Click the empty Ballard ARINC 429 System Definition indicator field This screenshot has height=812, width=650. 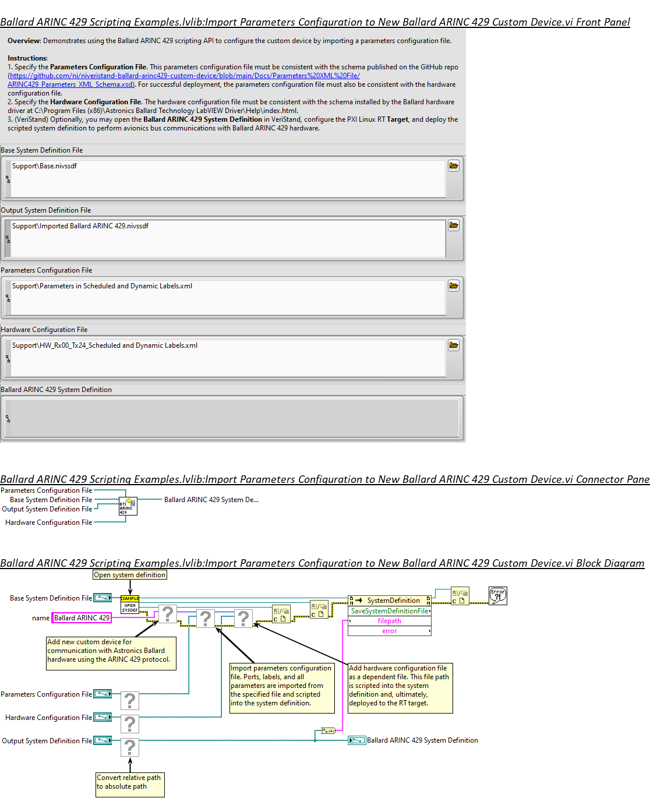[235, 418]
